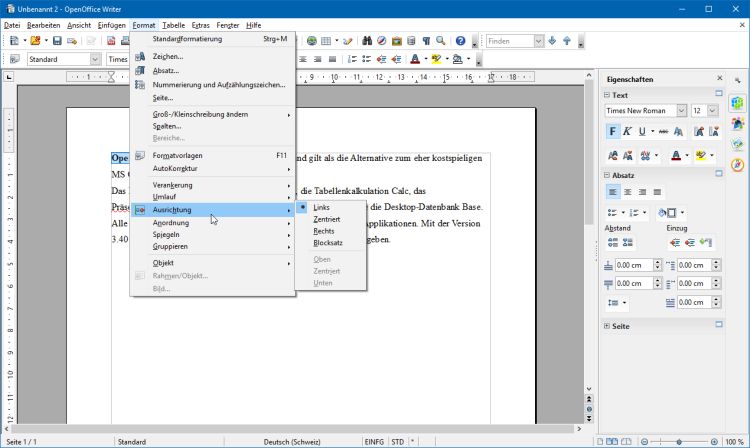This screenshot has height=448, width=750.
Task: Collapse the Text panel in sidebar
Action: coord(607,95)
